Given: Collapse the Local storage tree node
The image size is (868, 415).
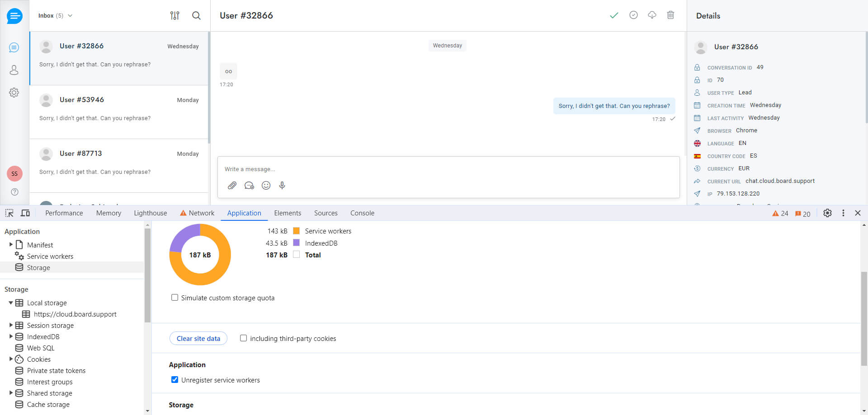Looking at the screenshot, I should [11, 303].
